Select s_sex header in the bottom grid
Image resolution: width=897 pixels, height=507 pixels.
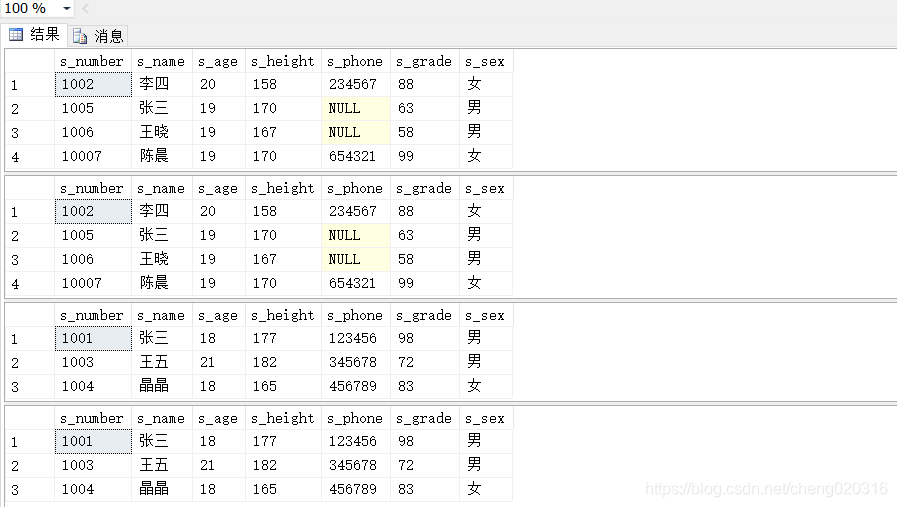click(486, 418)
